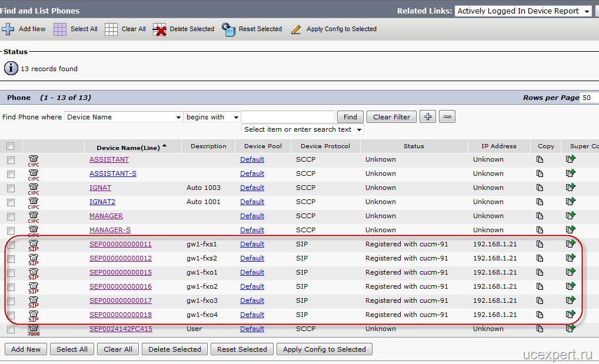
Task: Open the MANAGER-S device link
Action: (109, 230)
